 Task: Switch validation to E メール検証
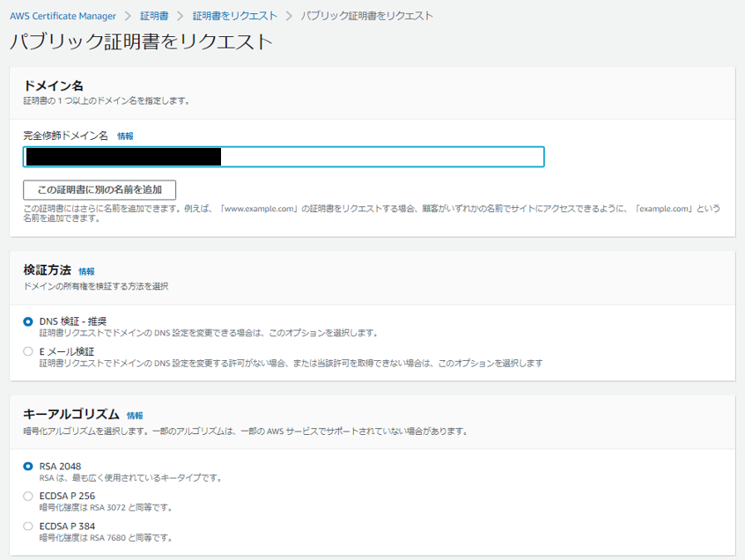tap(27, 350)
